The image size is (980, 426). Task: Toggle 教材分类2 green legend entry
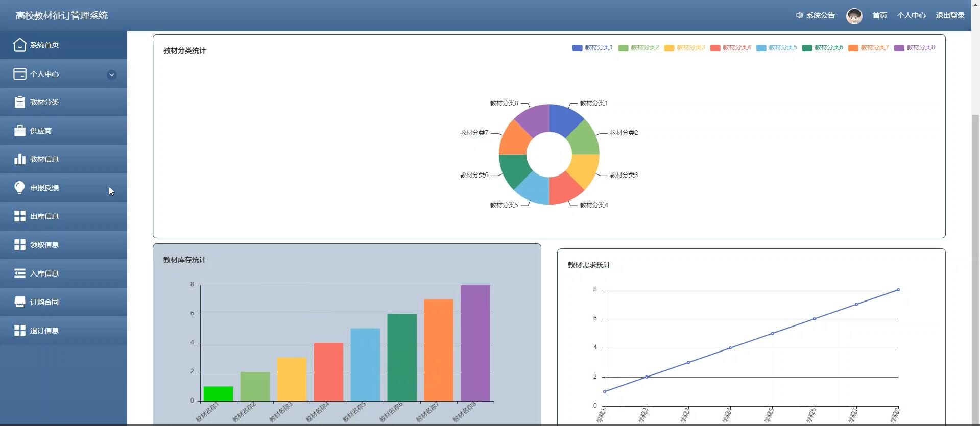point(639,47)
